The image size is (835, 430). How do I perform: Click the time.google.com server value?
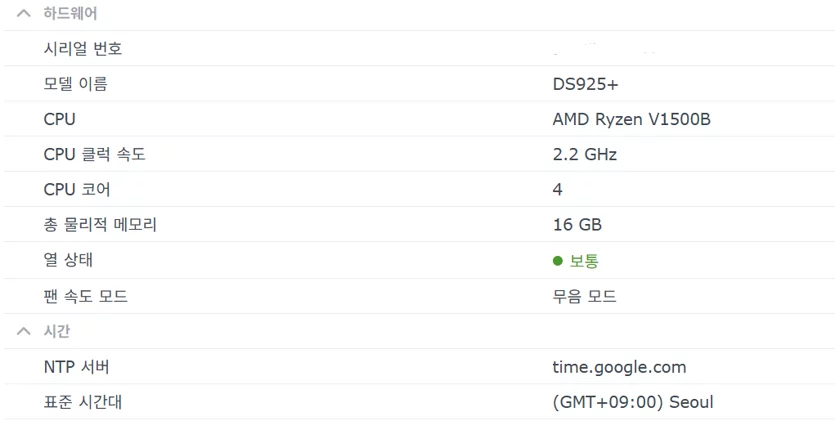pos(619,368)
